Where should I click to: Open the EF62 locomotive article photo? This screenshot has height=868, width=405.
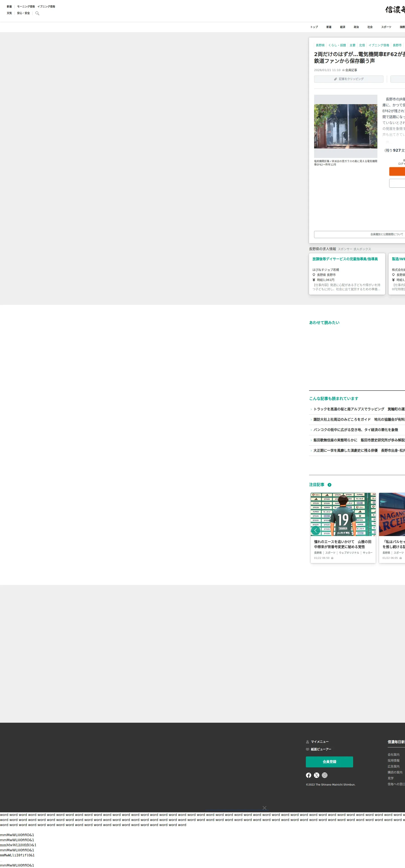(345, 126)
